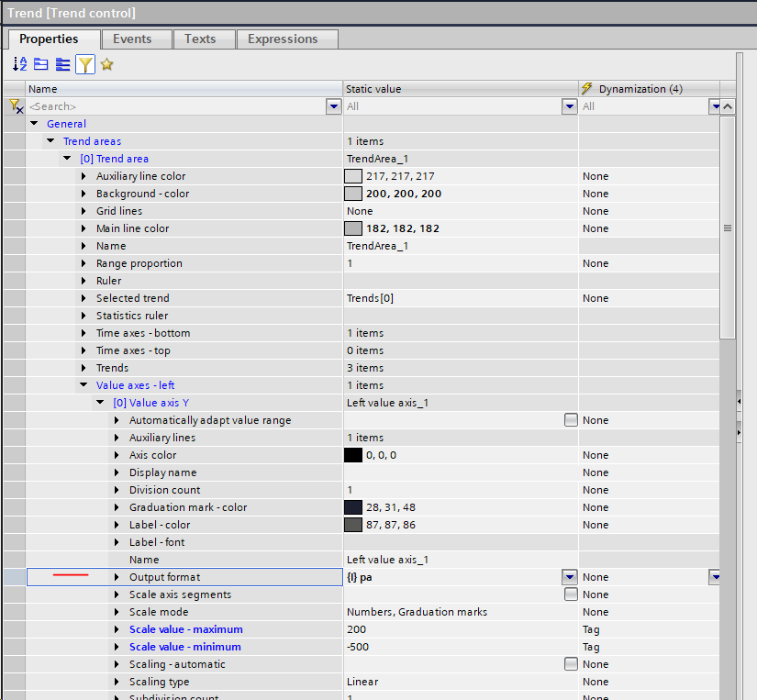Click the Background color swatch
The image size is (757, 700).
click(353, 194)
